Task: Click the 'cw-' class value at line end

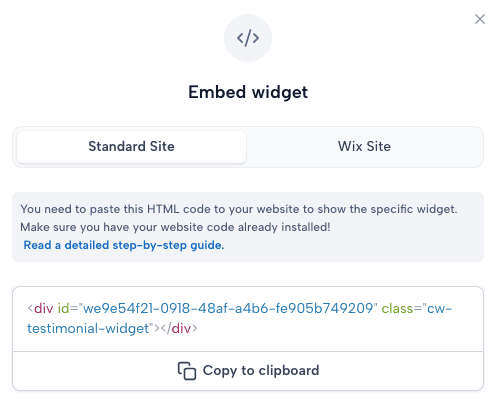Action: point(440,308)
